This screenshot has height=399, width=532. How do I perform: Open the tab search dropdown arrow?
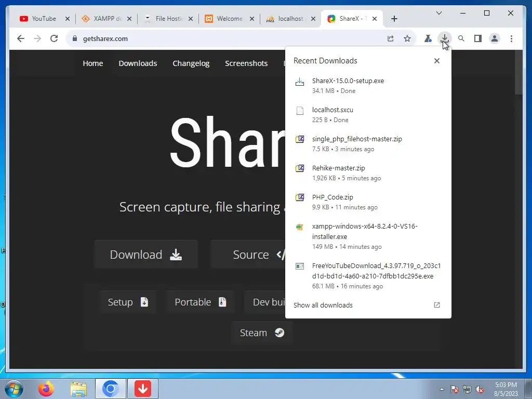pos(438,13)
